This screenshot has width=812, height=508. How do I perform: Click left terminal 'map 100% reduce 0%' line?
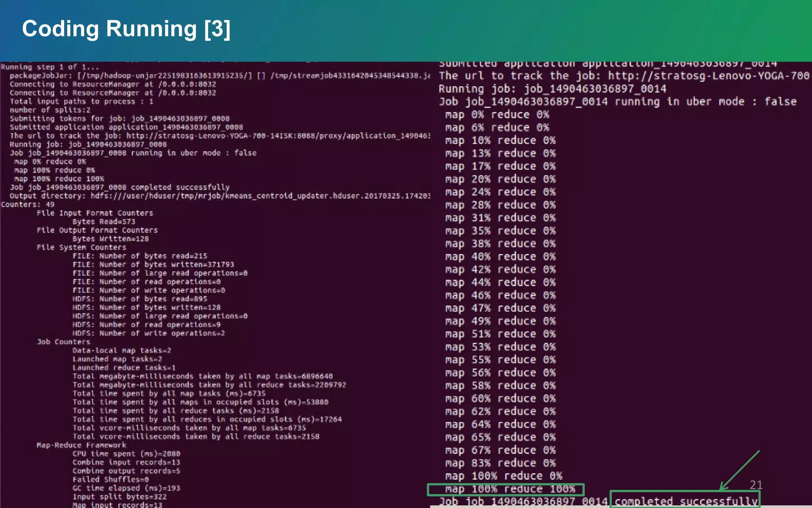(54, 170)
